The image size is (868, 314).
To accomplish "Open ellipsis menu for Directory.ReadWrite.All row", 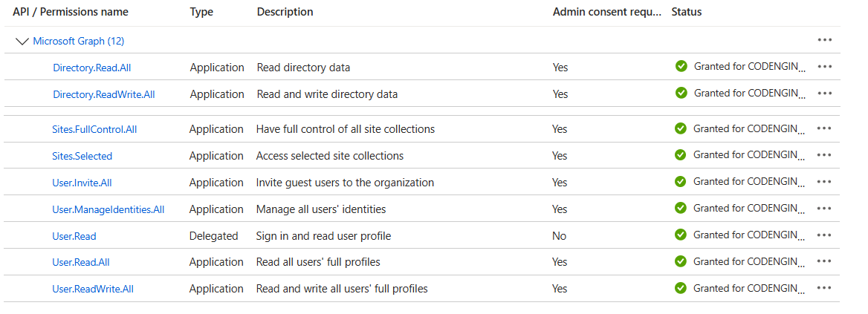I will point(824,94).
